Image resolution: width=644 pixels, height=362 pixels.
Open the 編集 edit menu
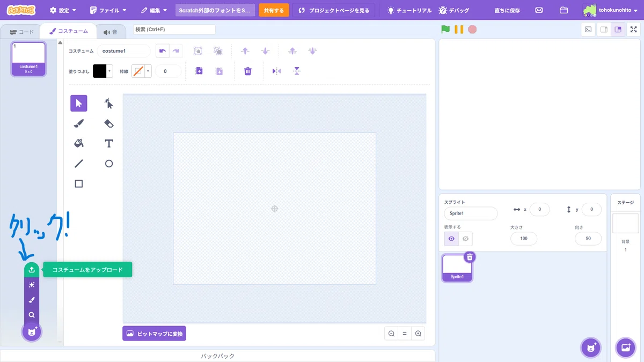click(x=154, y=10)
